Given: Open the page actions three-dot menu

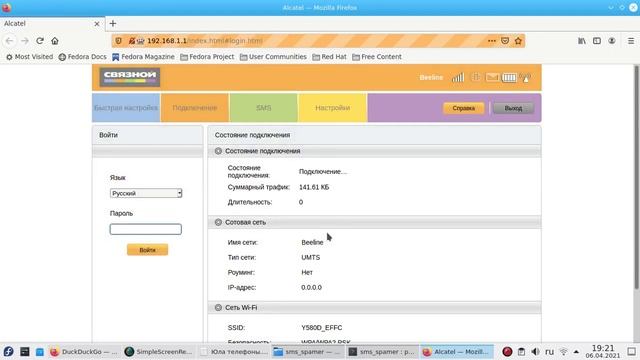Looking at the screenshot, I should (x=491, y=41).
